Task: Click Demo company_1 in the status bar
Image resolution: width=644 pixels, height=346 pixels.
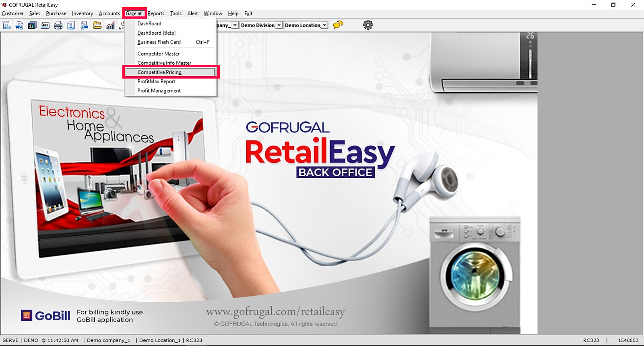Action: point(109,340)
